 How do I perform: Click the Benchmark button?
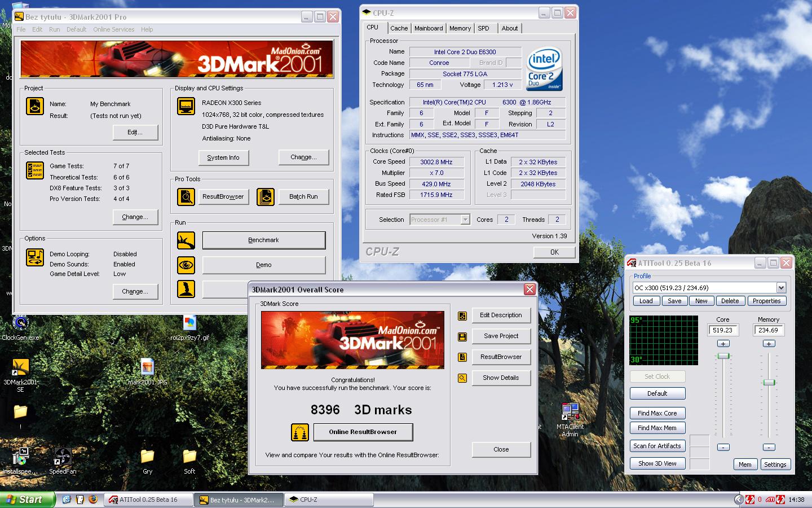coord(264,240)
